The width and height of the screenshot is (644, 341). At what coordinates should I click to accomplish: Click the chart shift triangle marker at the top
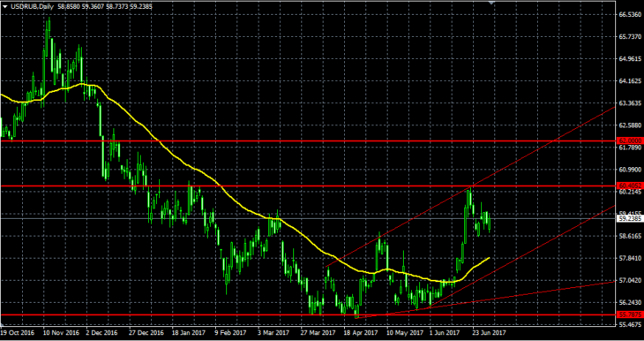pos(491,3)
